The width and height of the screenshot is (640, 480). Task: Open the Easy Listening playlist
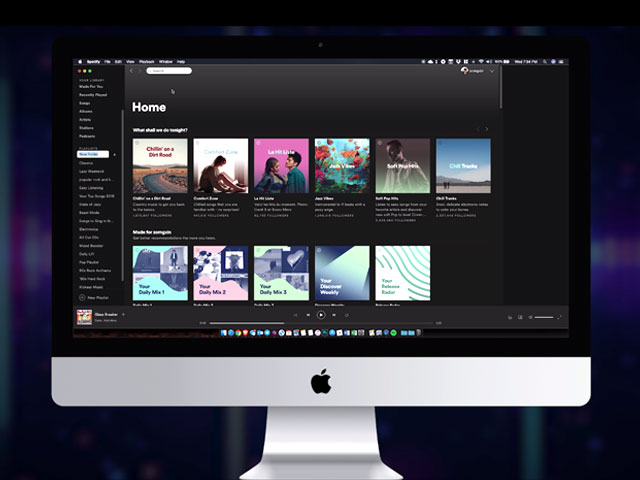pos(91,188)
